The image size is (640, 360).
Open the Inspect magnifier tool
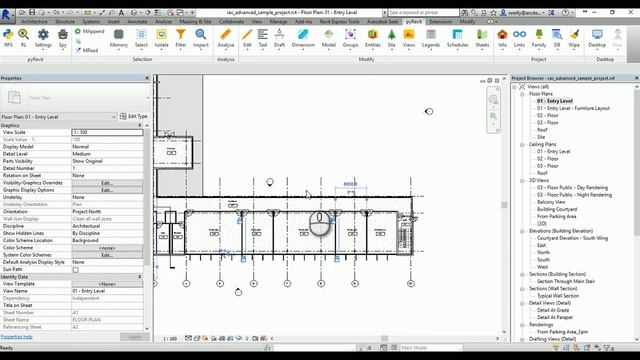[x=200, y=38]
